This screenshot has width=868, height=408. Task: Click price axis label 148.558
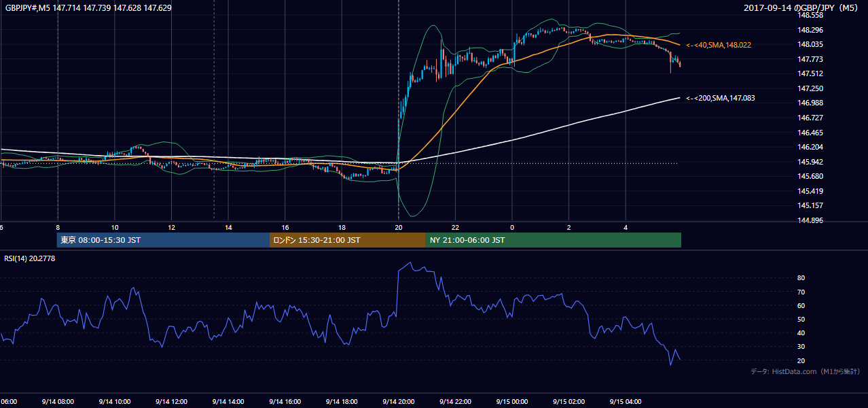[x=810, y=15]
